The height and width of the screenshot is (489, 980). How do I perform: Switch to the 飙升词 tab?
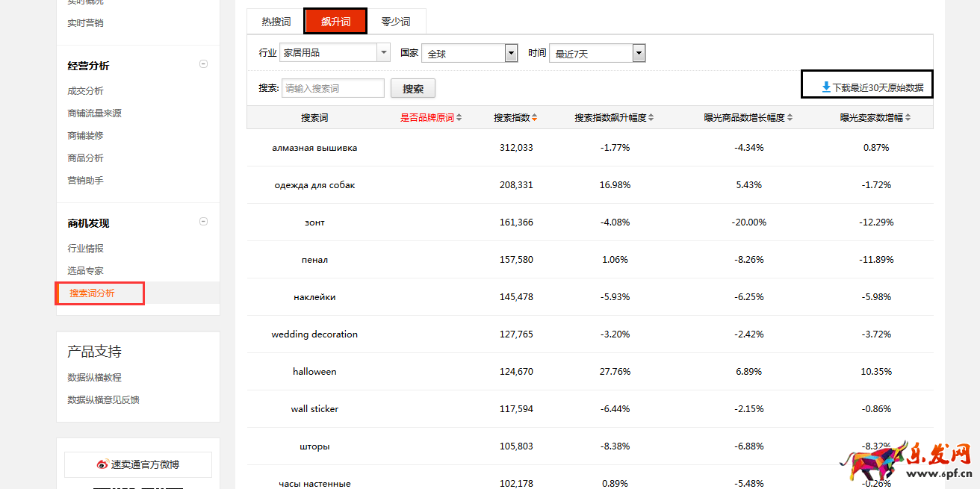point(335,22)
